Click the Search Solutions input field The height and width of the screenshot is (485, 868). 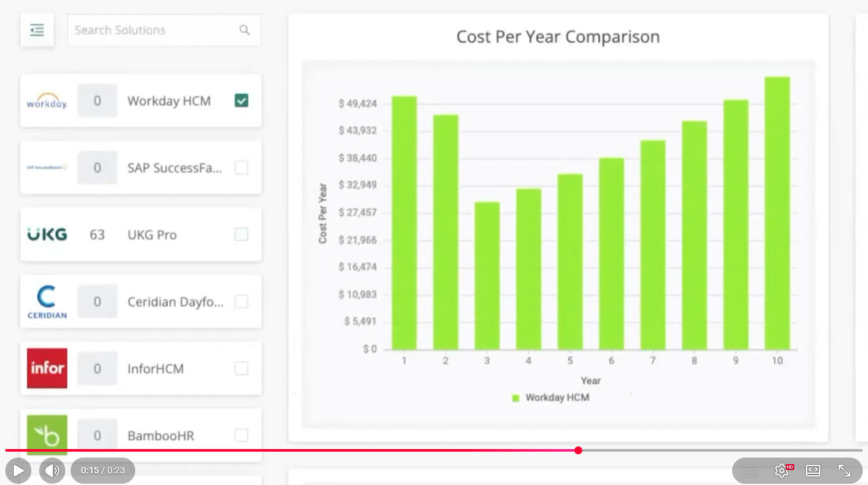(164, 30)
